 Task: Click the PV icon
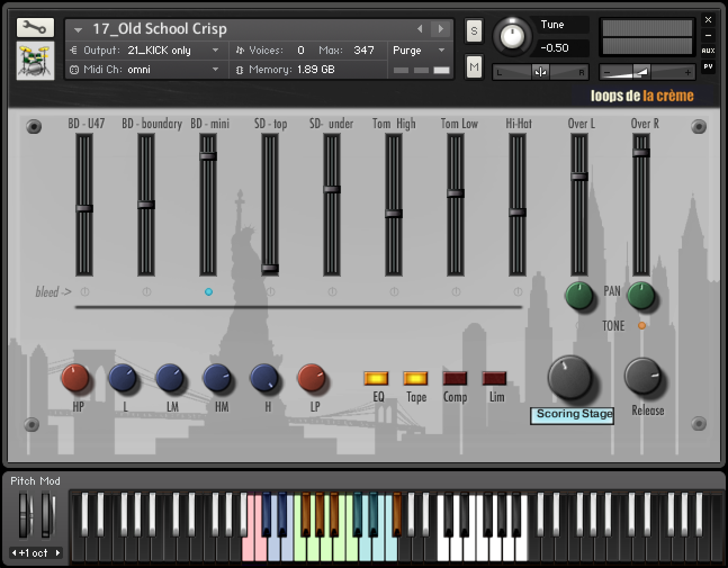pyautogui.click(x=708, y=67)
